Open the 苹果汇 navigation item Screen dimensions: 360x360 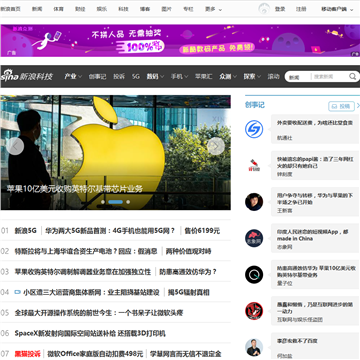(x=204, y=76)
